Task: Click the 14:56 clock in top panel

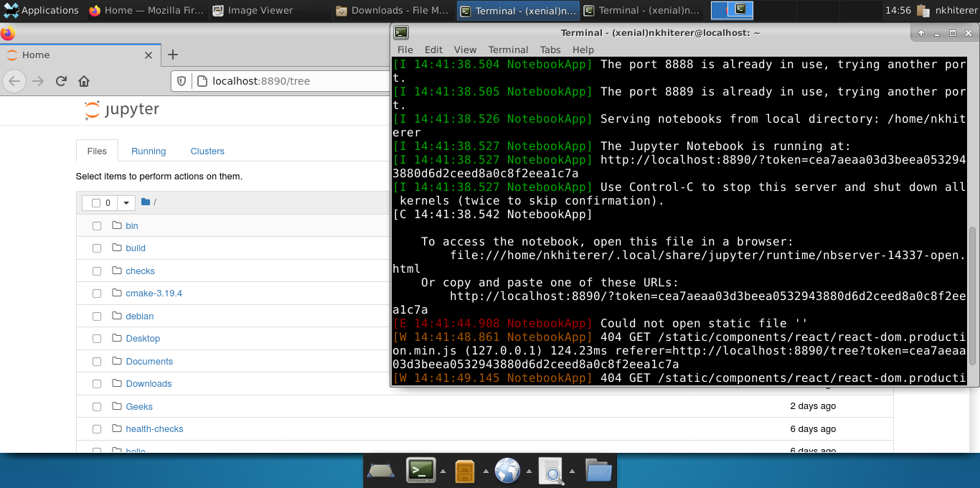Action: pyautogui.click(x=897, y=11)
